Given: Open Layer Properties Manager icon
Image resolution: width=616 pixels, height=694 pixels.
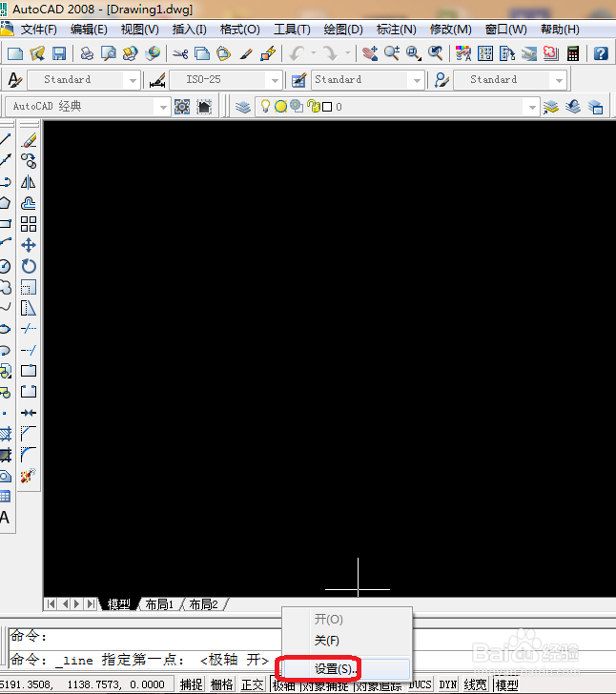Looking at the screenshot, I should [242, 107].
